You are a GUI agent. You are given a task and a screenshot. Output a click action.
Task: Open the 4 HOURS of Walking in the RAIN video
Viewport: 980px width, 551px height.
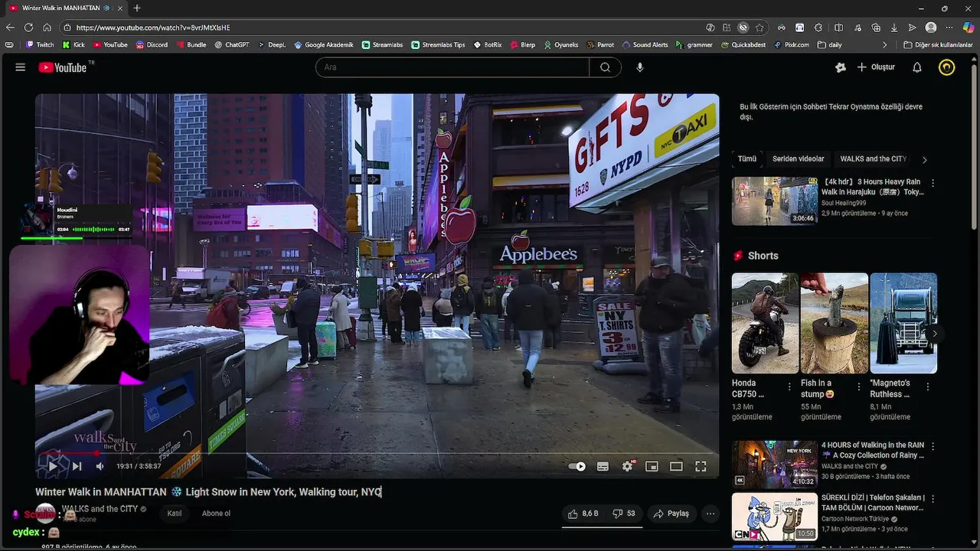click(x=775, y=464)
